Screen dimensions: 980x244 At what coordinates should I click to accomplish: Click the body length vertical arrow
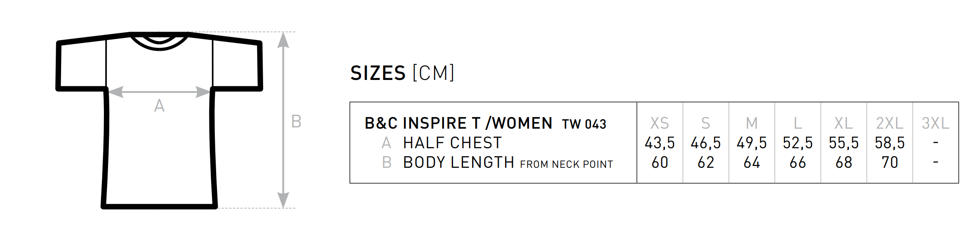tap(283, 120)
